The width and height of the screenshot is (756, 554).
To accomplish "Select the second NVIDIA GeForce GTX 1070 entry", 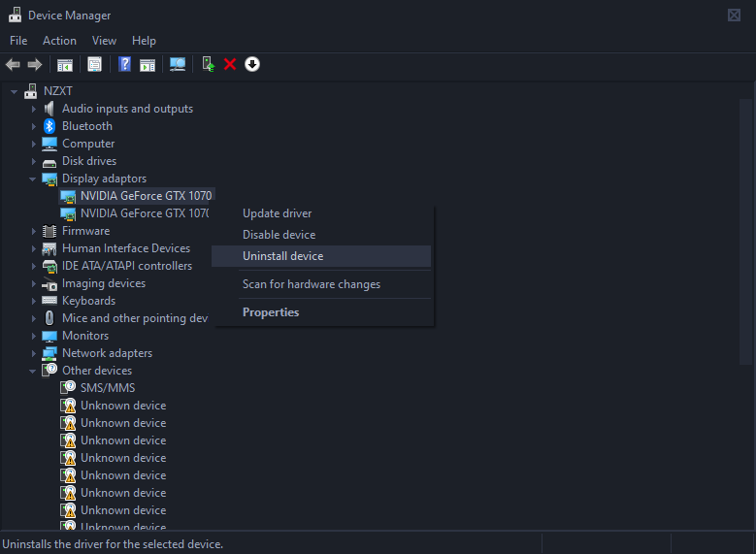I will [145, 213].
